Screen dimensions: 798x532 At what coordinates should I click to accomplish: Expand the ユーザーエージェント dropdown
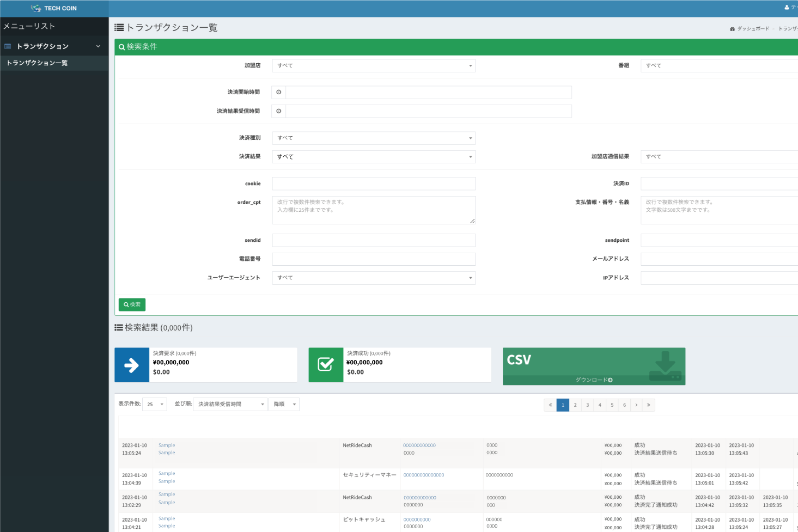click(374, 278)
